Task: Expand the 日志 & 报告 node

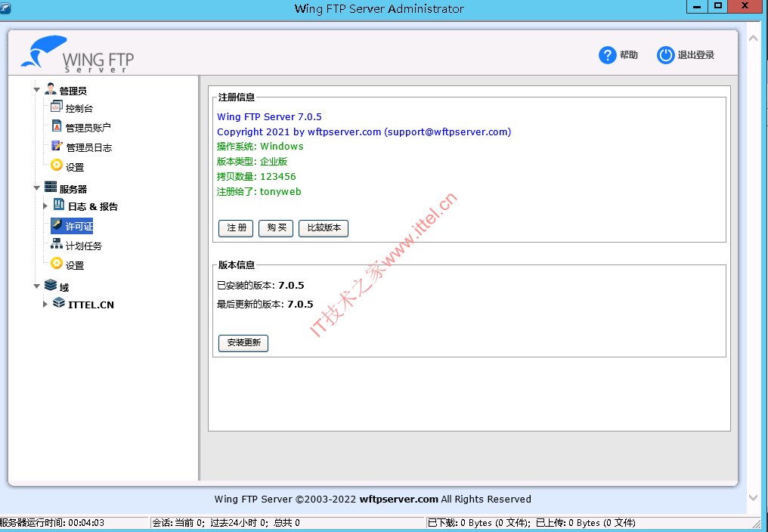Action: click(45, 206)
